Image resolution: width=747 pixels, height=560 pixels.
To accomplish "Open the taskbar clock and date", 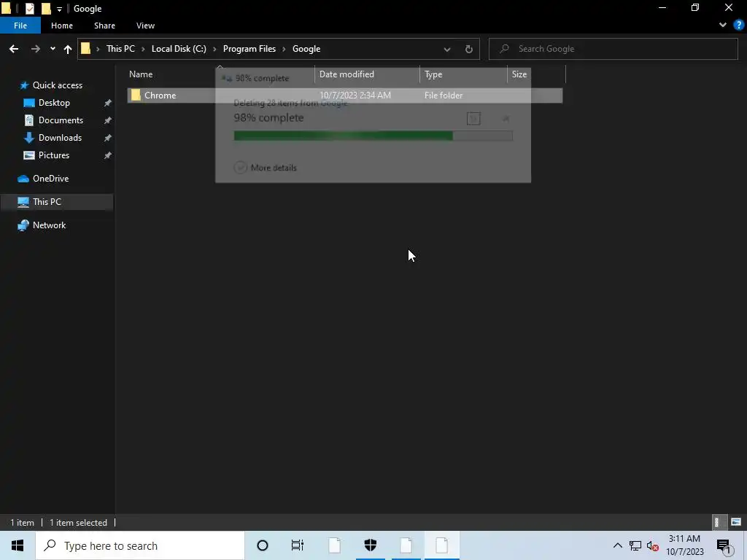I will pyautogui.click(x=684, y=545).
